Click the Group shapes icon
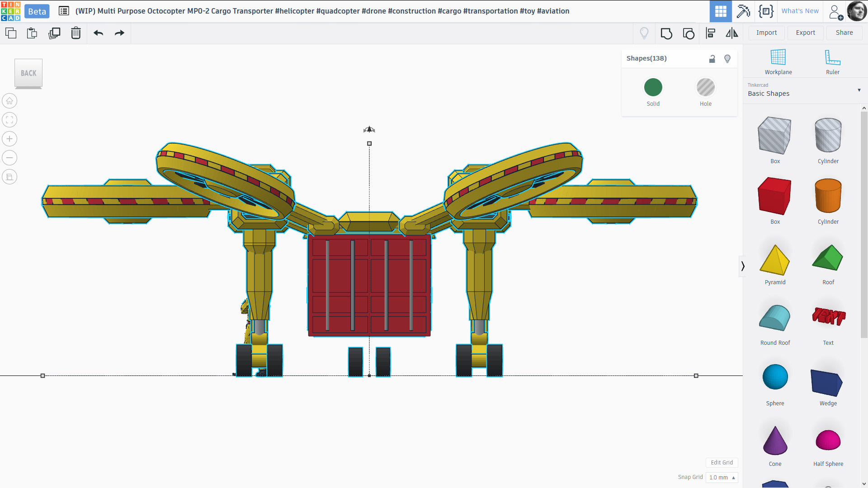868x488 pixels. 666,33
